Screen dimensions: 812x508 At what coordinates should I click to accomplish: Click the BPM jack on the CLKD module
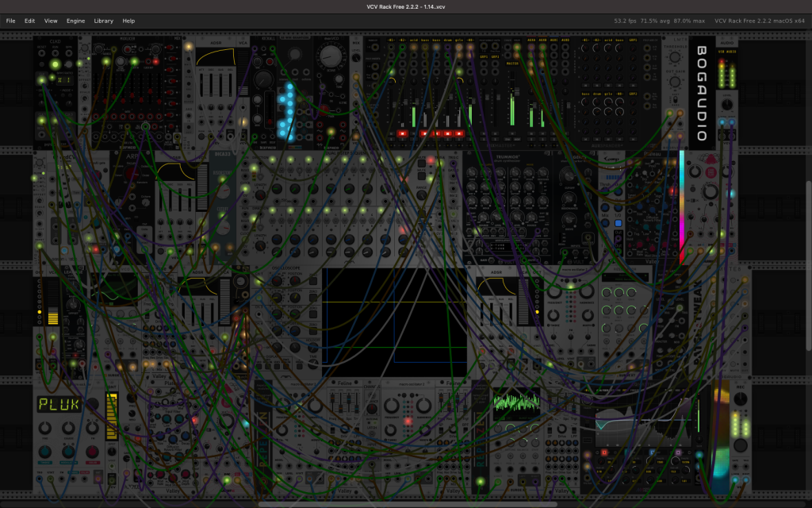click(x=69, y=53)
